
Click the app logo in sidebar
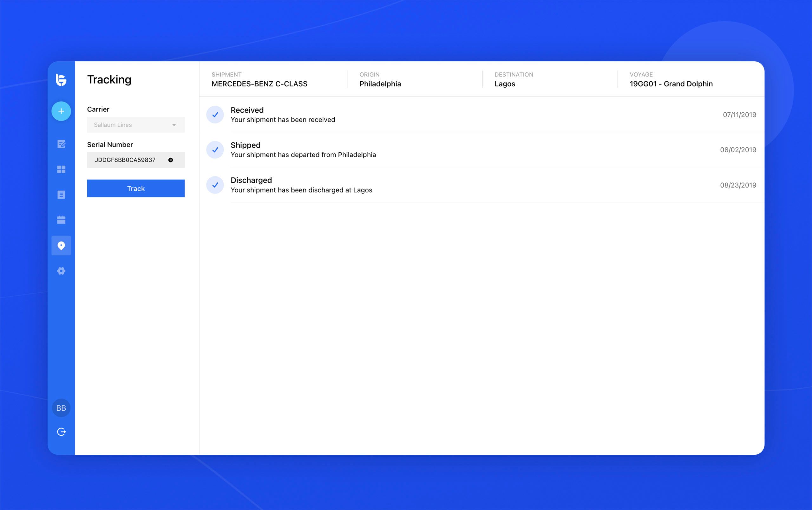pos(61,80)
